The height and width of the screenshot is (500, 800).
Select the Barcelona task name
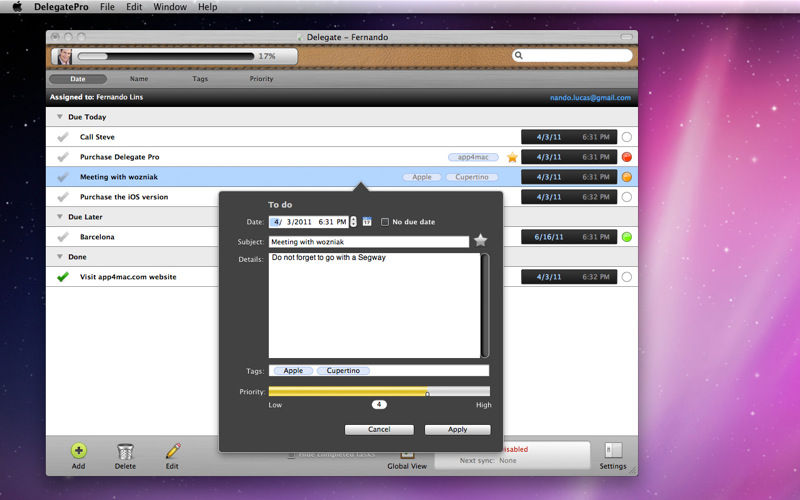(97, 237)
